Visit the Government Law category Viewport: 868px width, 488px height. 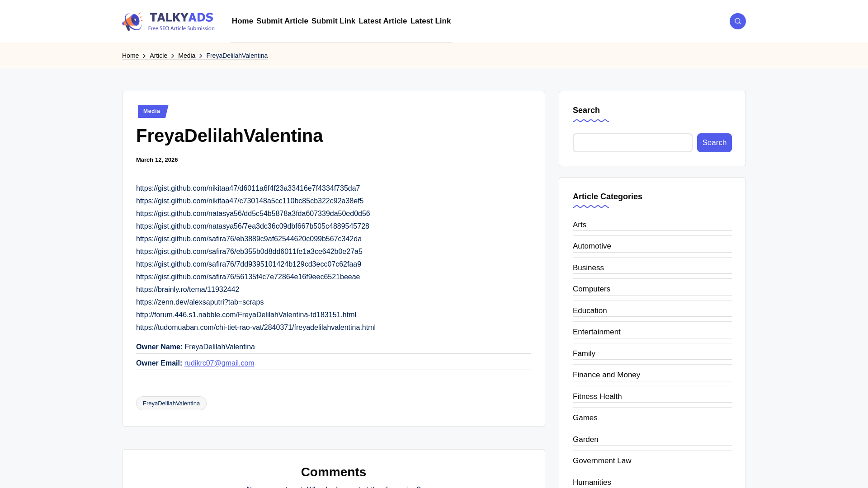(x=601, y=461)
